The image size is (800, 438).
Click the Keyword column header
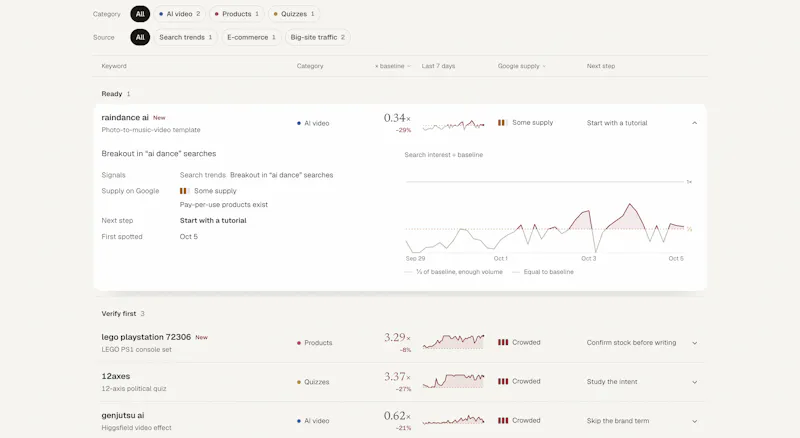114,66
